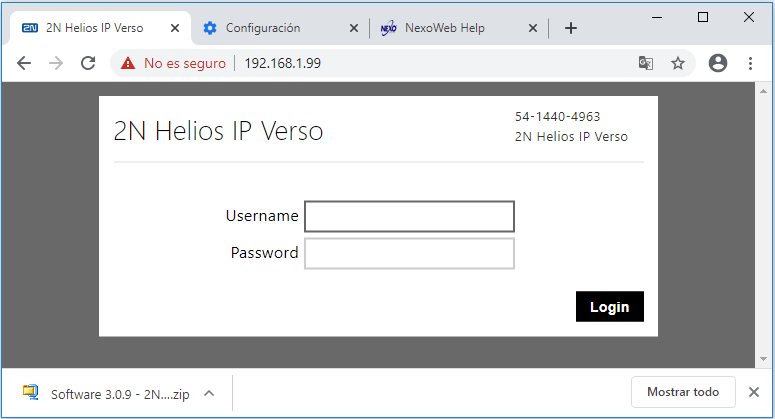Expand the download item options chevron
The width and height of the screenshot is (775, 419).
[x=209, y=394]
